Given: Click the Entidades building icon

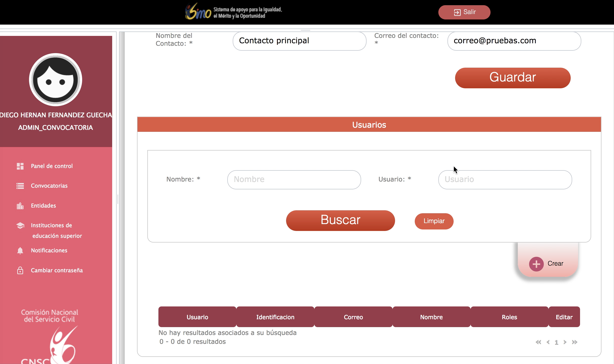Looking at the screenshot, I should (x=20, y=206).
